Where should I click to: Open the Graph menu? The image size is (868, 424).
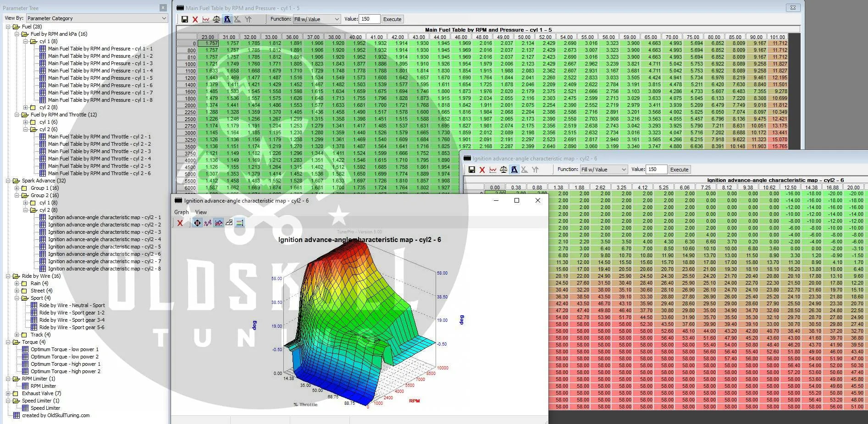click(181, 212)
